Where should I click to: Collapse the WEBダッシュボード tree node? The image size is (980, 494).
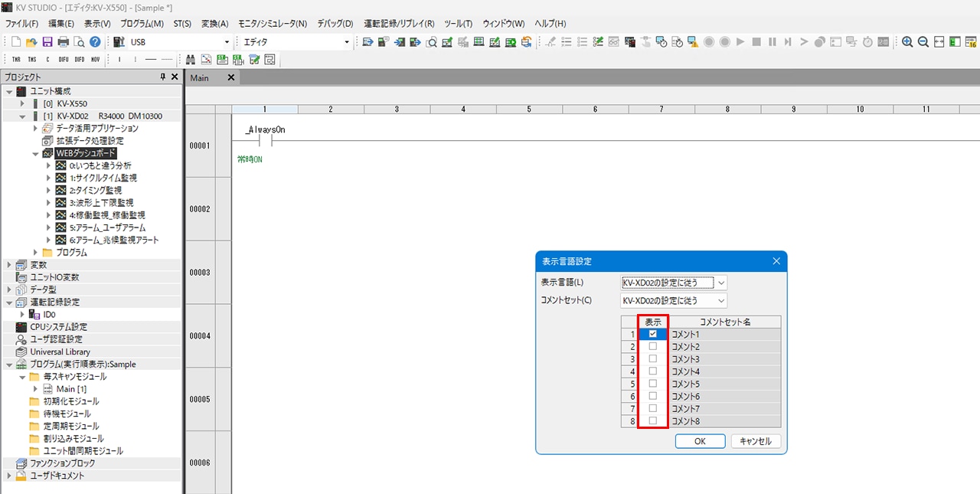point(35,153)
